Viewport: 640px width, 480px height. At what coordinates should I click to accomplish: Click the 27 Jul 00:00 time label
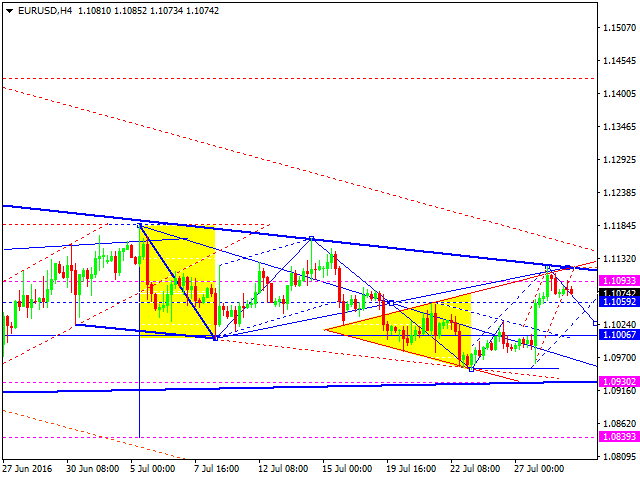point(539,469)
